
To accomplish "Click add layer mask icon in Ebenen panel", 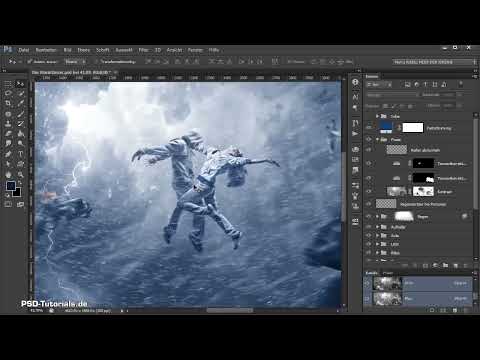I will [426, 266].
